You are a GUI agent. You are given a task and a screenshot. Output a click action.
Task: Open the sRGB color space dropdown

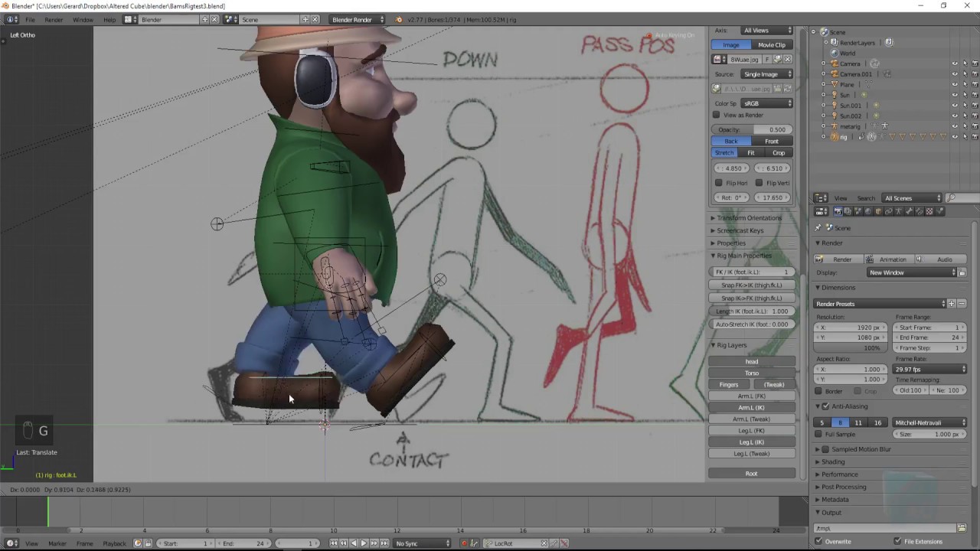click(x=767, y=103)
